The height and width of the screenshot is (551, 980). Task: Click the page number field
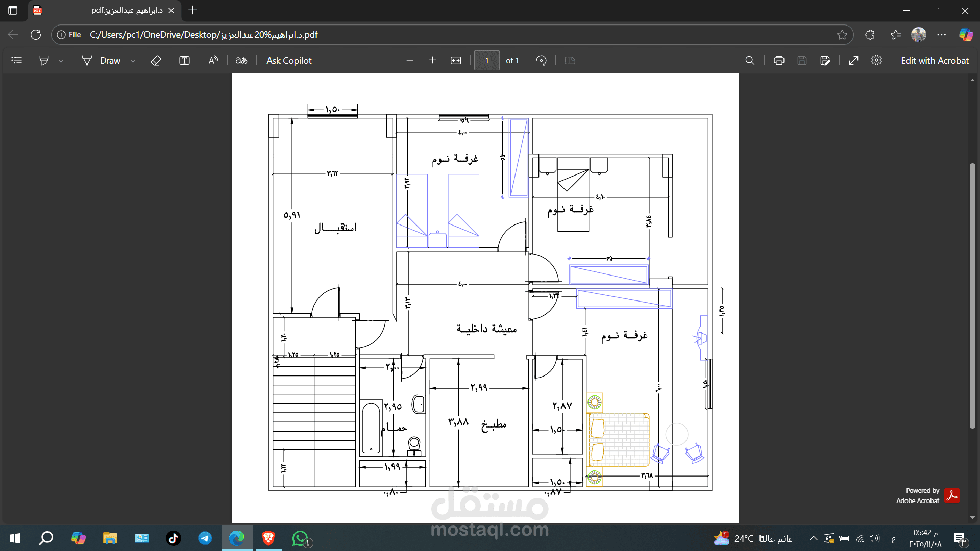coord(487,60)
